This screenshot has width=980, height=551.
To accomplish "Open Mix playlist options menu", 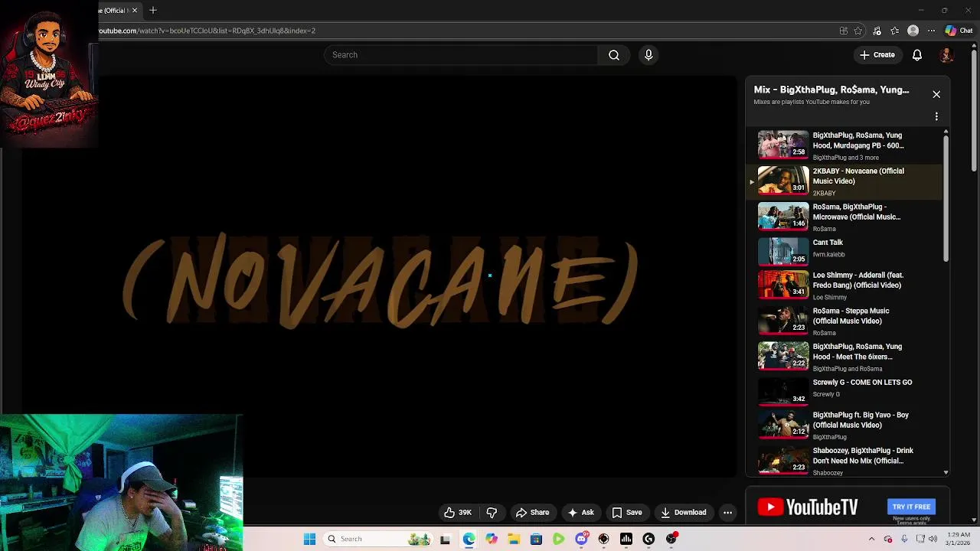I will pos(936,117).
